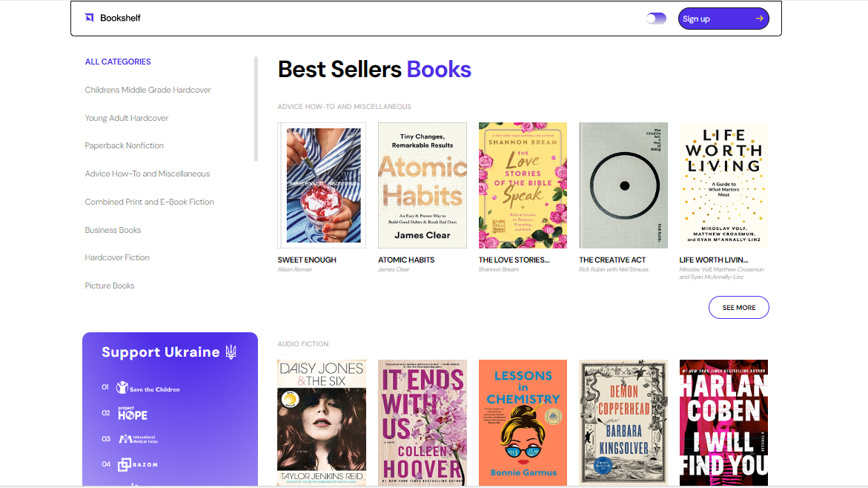The image size is (868, 488).
Task: Click the Save the Children logo
Action: 148,388
